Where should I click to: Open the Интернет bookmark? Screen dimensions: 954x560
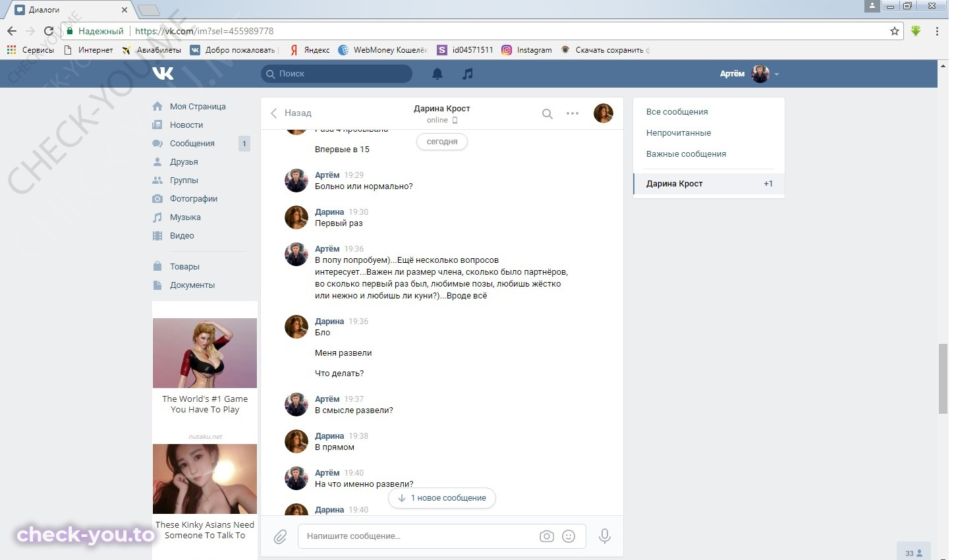(89, 50)
